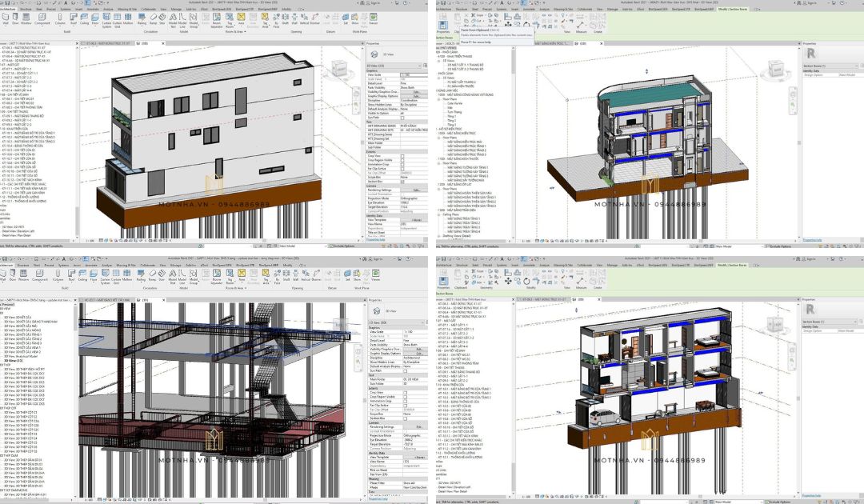
Task: Click Graphic Display Options Edit in top-left Properties
Action: click(x=417, y=96)
